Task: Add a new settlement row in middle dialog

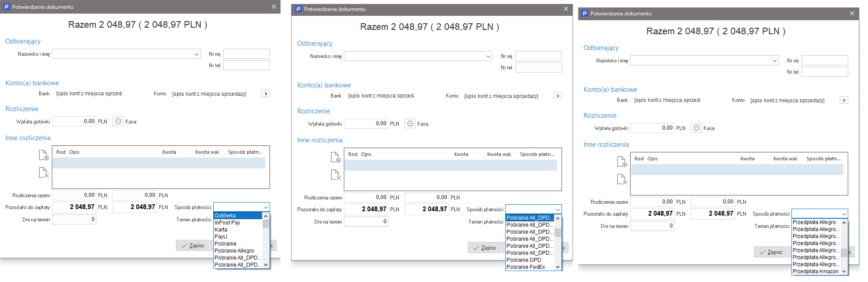Action: tap(336, 157)
